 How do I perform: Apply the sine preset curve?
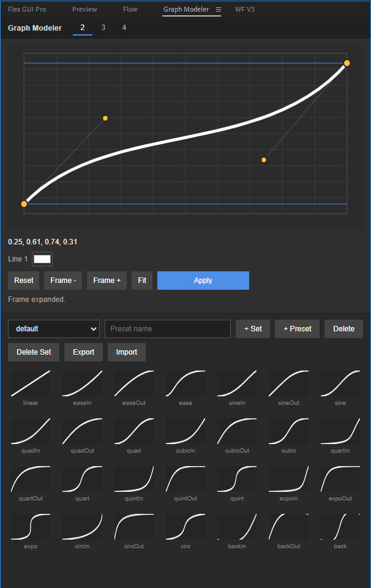coord(340,383)
